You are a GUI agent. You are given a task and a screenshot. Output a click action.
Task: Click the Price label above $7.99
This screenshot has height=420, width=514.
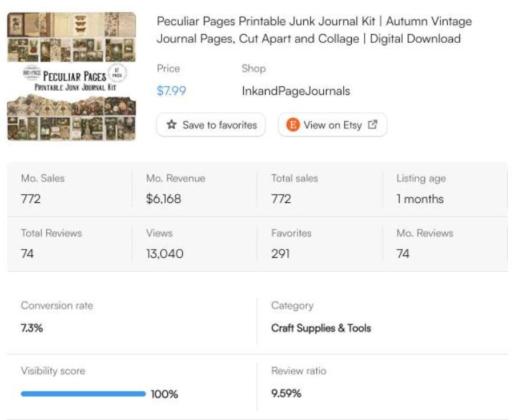(x=168, y=68)
